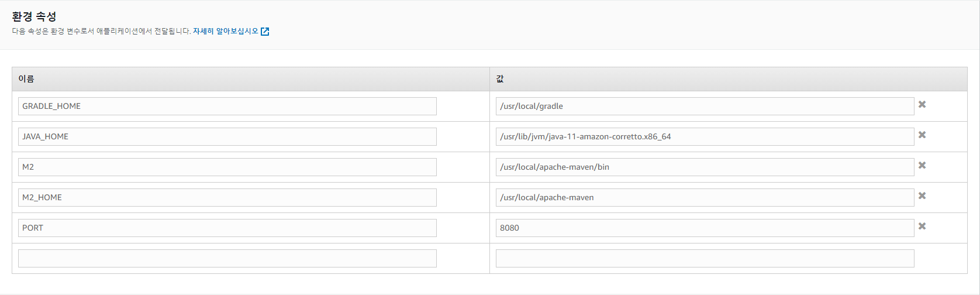This screenshot has width=980, height=295.
Task: Edit the /usr/local/apache-maven value for M2_HOME
Action: coord(704,198)
